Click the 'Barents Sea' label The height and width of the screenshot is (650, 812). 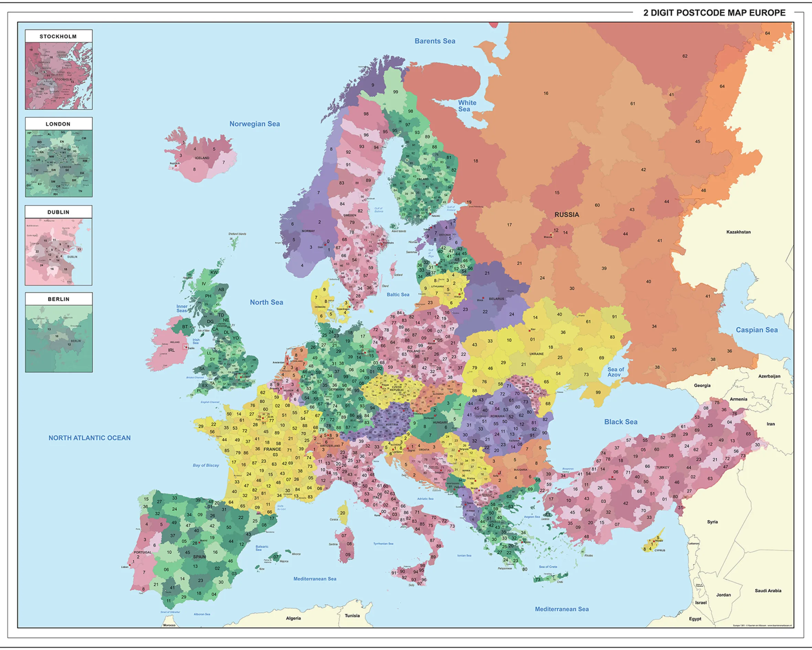[x=435, y=41]
